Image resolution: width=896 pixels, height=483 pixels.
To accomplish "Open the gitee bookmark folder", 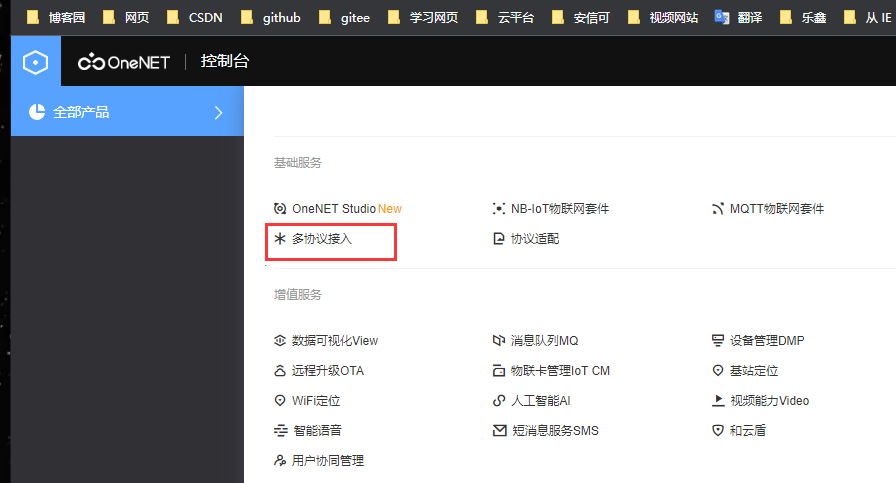I will tap(344, 18).
